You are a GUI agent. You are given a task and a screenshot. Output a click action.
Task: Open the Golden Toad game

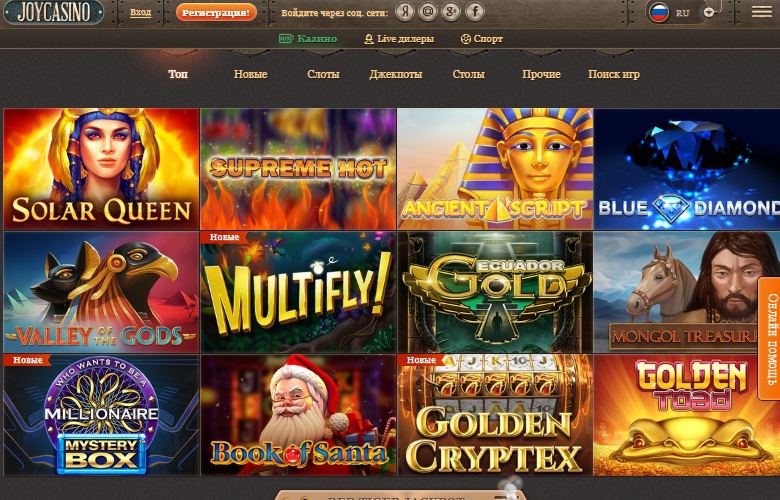click(x=687, y=415)
